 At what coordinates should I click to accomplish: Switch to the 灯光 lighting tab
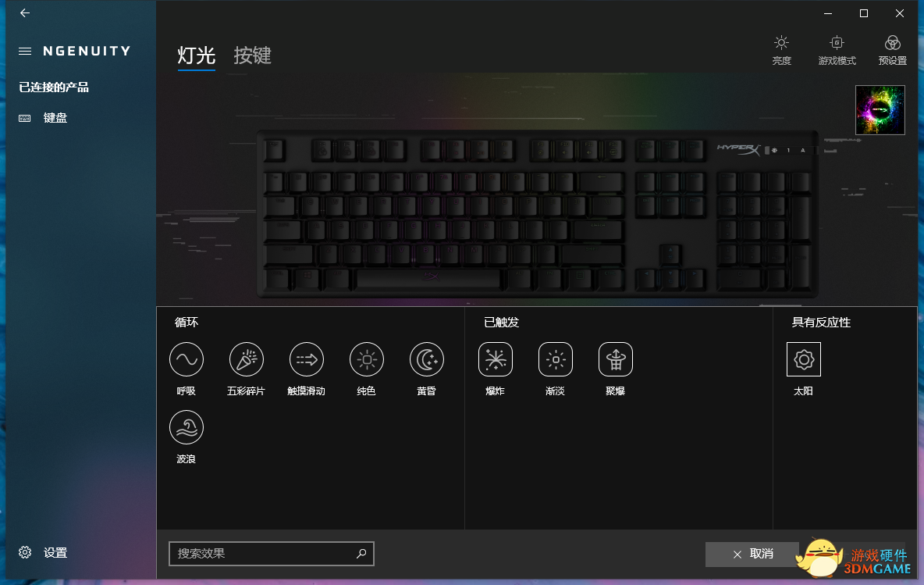coord(196,55)
